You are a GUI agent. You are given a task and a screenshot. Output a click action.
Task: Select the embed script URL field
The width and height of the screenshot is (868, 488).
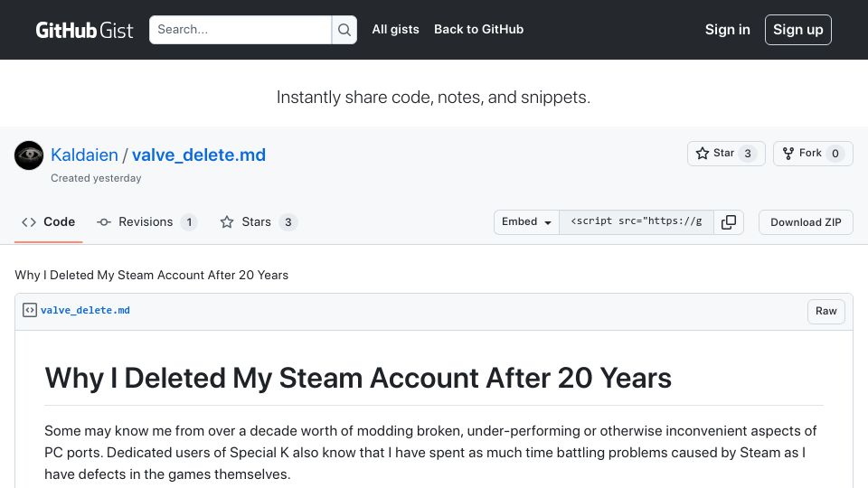pyautogui.click(x=636, y=222)
